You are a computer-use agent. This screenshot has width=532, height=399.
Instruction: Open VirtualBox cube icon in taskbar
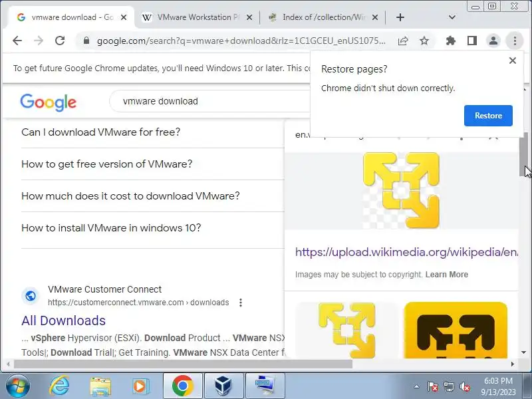223,386
